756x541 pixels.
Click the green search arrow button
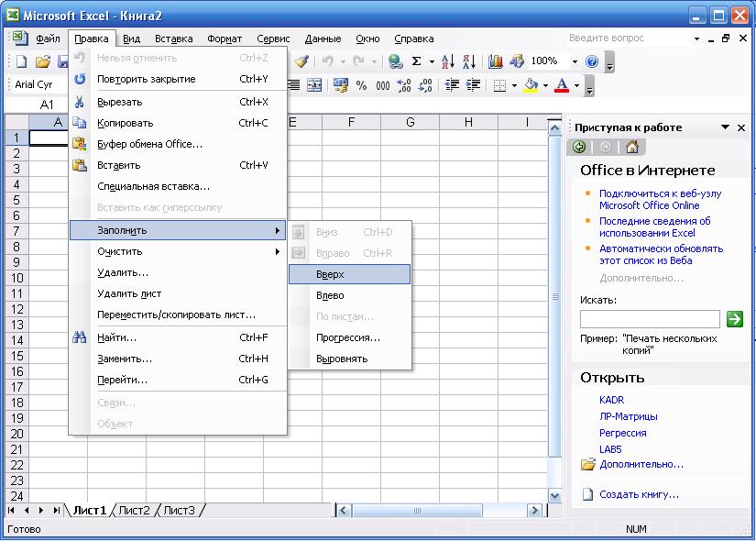click(x=734, y=319)
